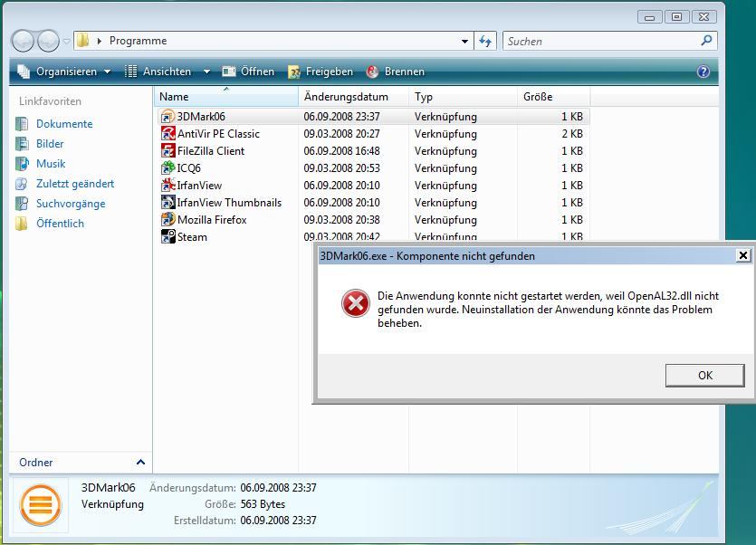Open the Zuletzt geändert favorite link
The image size is (756, 545).
pos(75,184)
